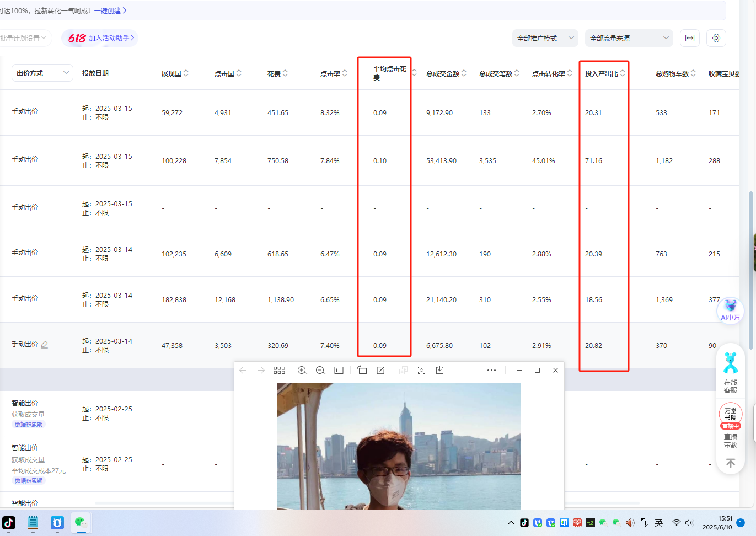The height and width of the screenshot is (536, 756).
Task: Rotate the photo in the viewer
Action: 362,371
